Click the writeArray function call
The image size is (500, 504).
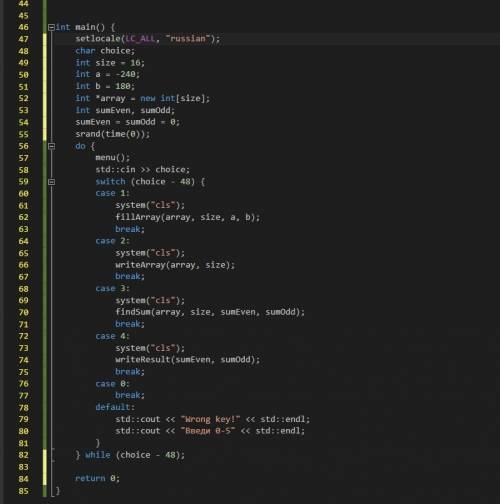click(x=175, y=265)
